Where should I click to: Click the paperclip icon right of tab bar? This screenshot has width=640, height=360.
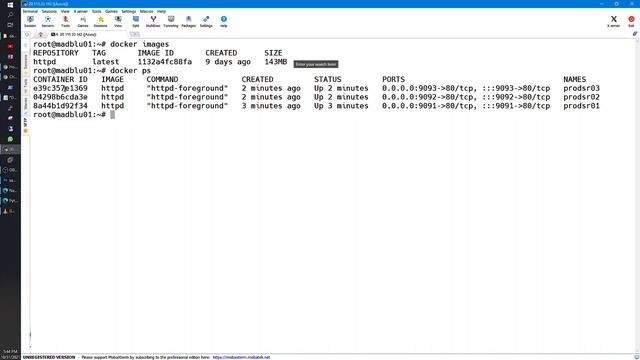pos(635,34)
